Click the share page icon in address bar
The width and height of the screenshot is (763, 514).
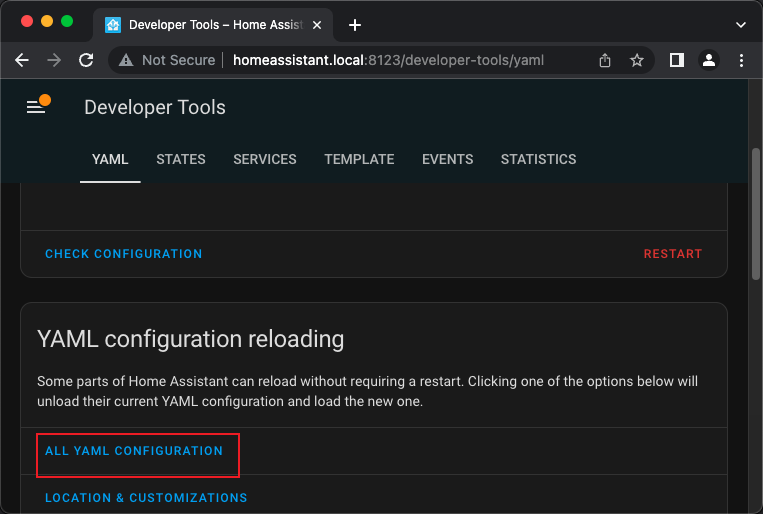(x=605, y=60)
